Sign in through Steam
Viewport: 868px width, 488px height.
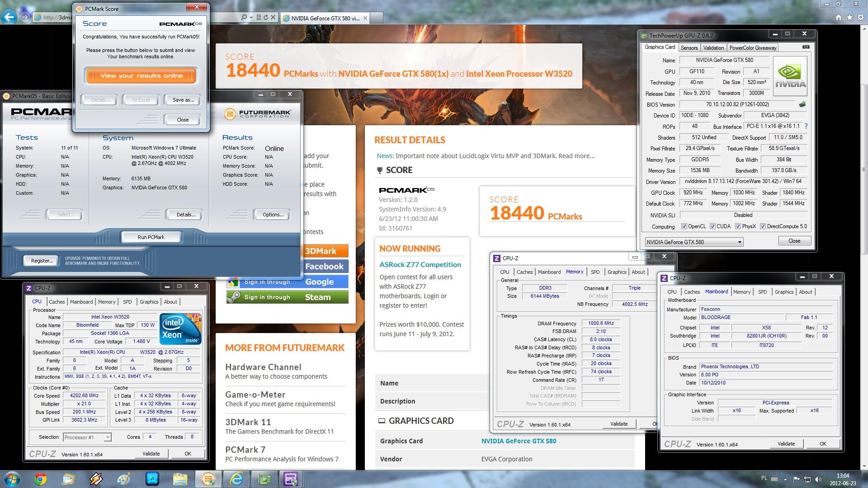point(287,297)
